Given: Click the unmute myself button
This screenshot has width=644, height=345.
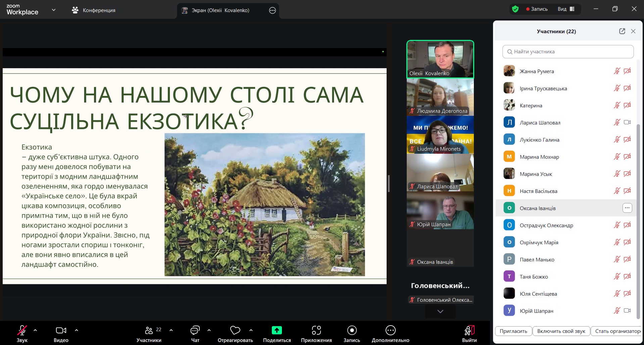Looking at the screenshot, I should (x=561, y=331).
